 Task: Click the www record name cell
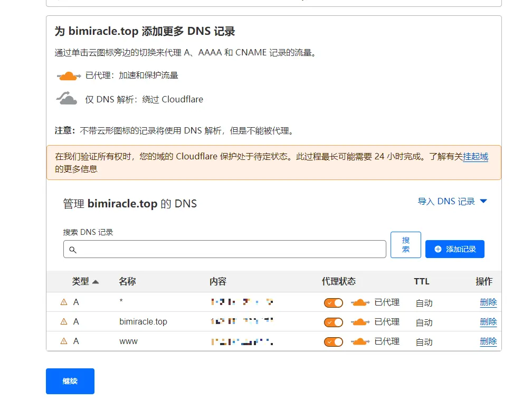pyautogui.click(x=128, y=341)
